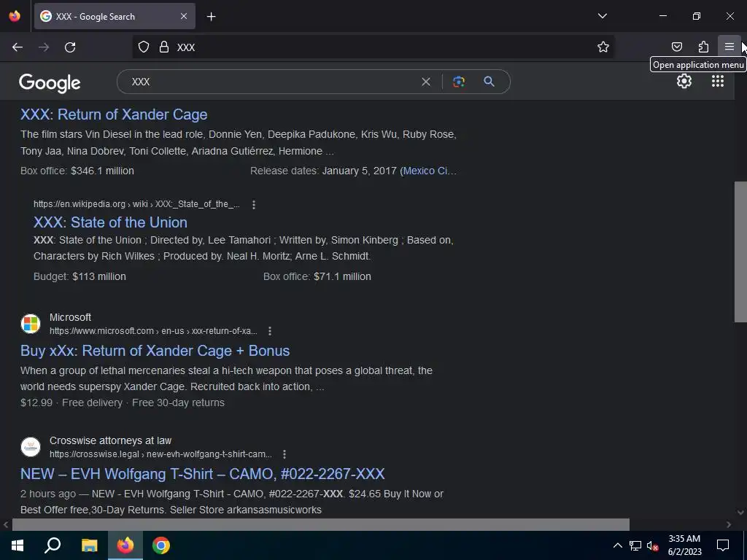Open Windows taskbar search

tap(53, 545)
